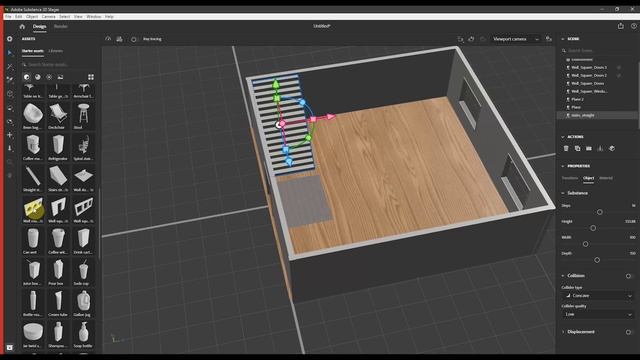Open the Collider quality Low dropdown
This screenshot has width=640, height=360.
pos(598,314)
